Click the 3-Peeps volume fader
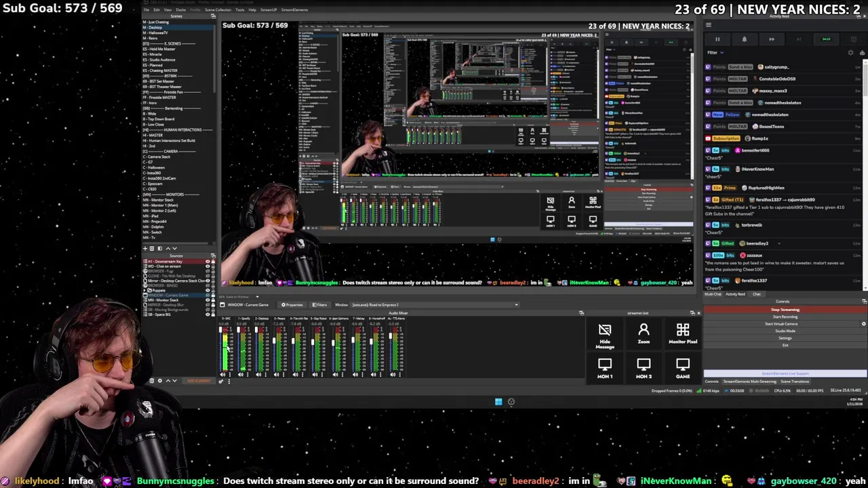 pyautogui.click(x=274, y=340)
